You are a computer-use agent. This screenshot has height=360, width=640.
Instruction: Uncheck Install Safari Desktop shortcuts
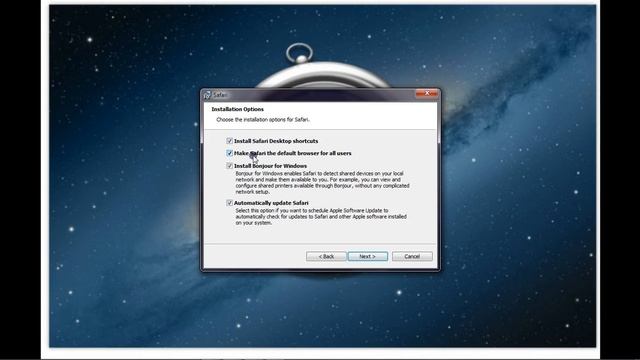(229, 141)
